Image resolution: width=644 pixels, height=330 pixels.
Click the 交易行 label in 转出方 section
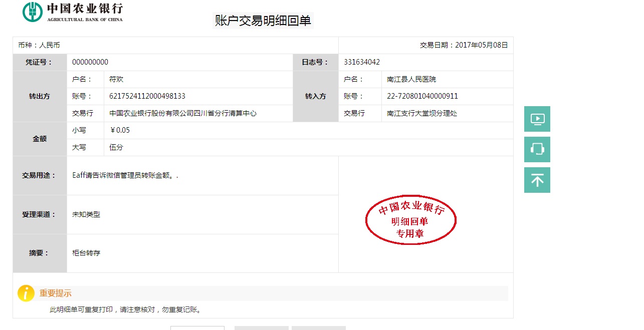tap(83, 113)
